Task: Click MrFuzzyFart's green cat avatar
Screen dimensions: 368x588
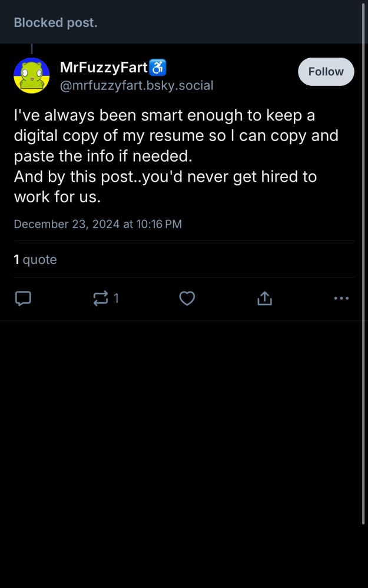Action: coord(31,75)
